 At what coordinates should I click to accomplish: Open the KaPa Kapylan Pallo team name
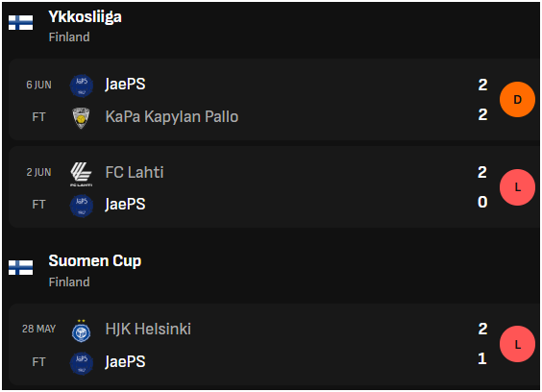point(172,117)
